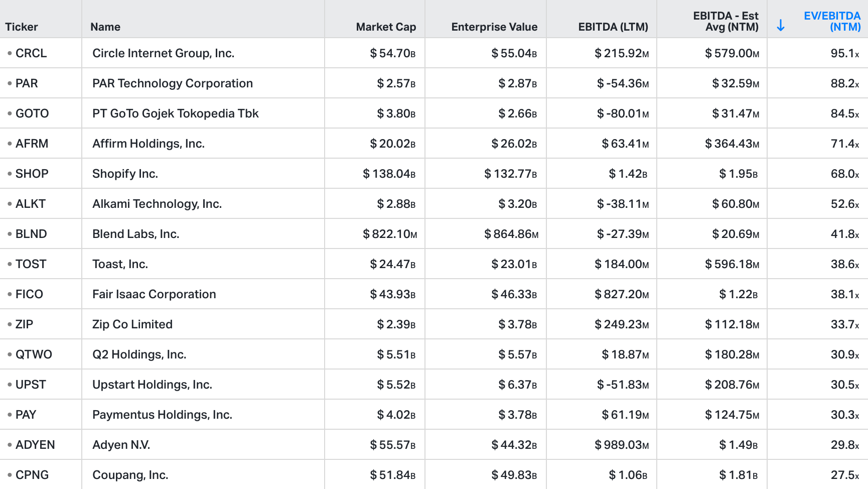Click enterprise value $46.33B
Screen dimensions: 868x489
(514, 294)
